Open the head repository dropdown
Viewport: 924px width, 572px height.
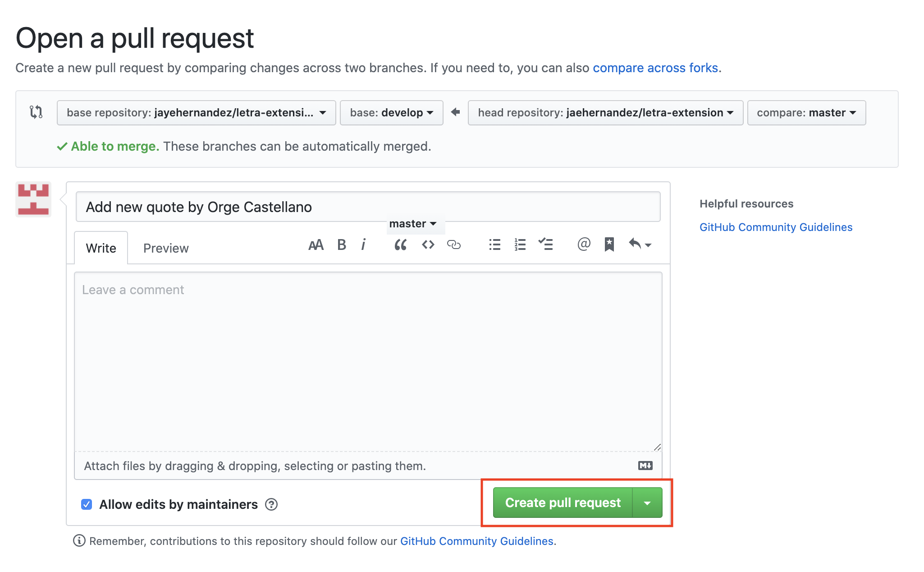click(x=605, y=113)
